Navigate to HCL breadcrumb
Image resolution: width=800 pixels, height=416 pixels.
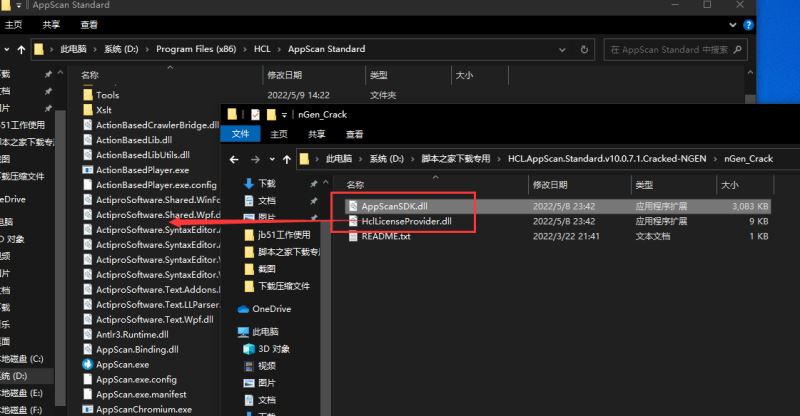[262, 50]
